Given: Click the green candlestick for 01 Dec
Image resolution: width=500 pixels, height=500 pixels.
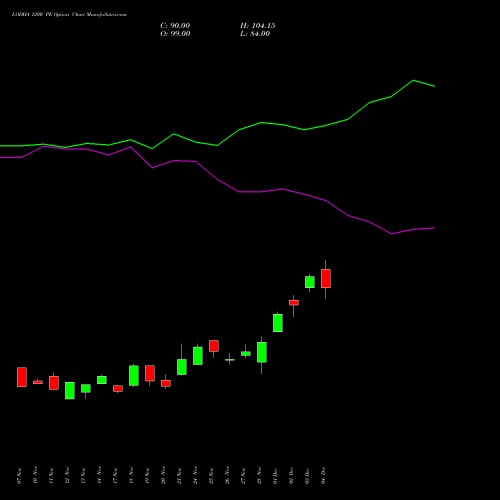Looking at the screenshot, I should pos(278,323).
